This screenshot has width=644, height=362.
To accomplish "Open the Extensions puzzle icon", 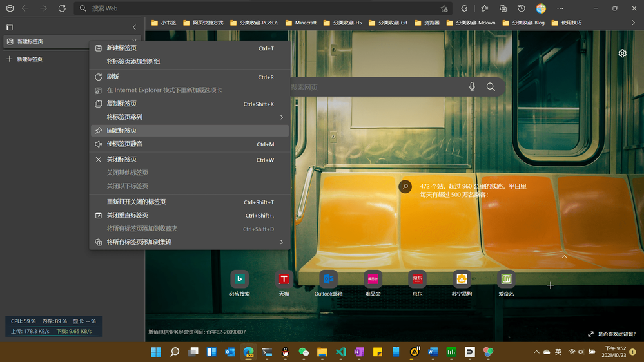I will coord(465,8).
